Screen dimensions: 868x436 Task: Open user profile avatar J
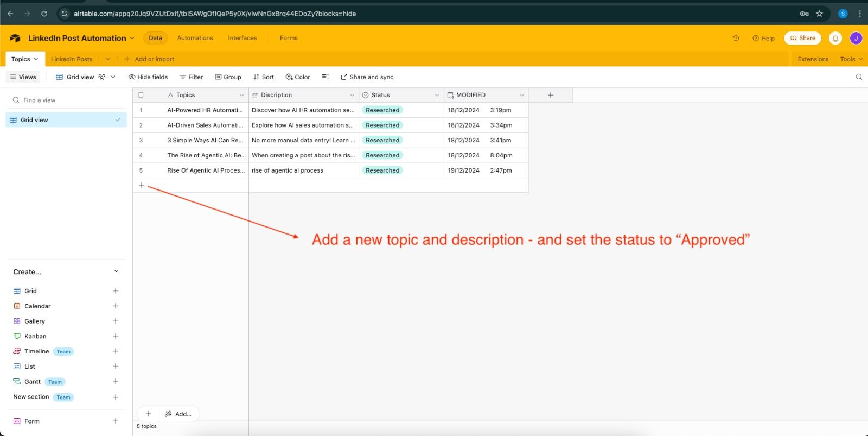tap(856, 38)
